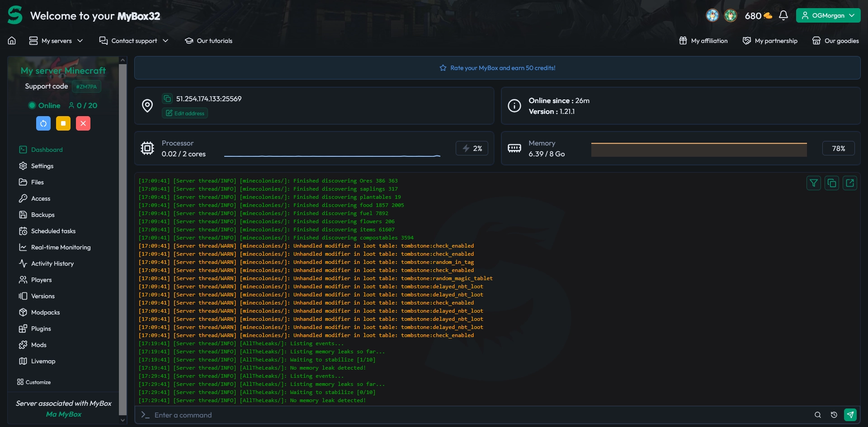The height and width of the screenshot is (427, 868).
Task: Open the OGMorgan account menu
Action: tap(828, 15)
